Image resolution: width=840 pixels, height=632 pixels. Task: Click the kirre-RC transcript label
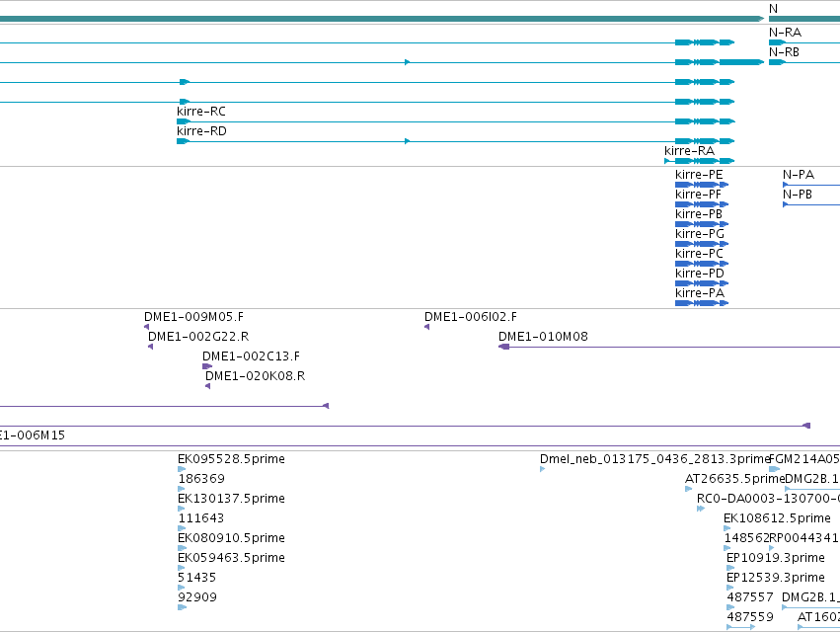(x=201, y=111)
